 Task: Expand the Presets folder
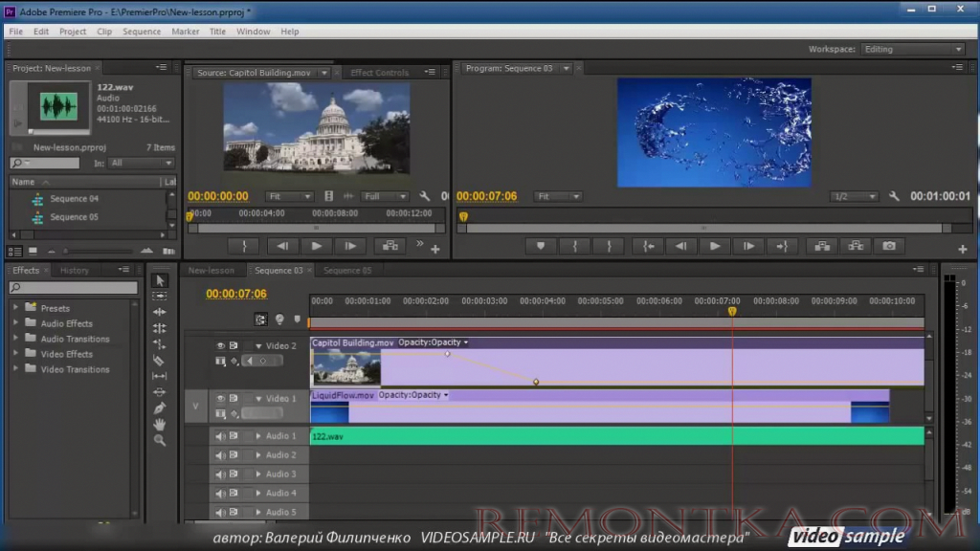(15, 307)
